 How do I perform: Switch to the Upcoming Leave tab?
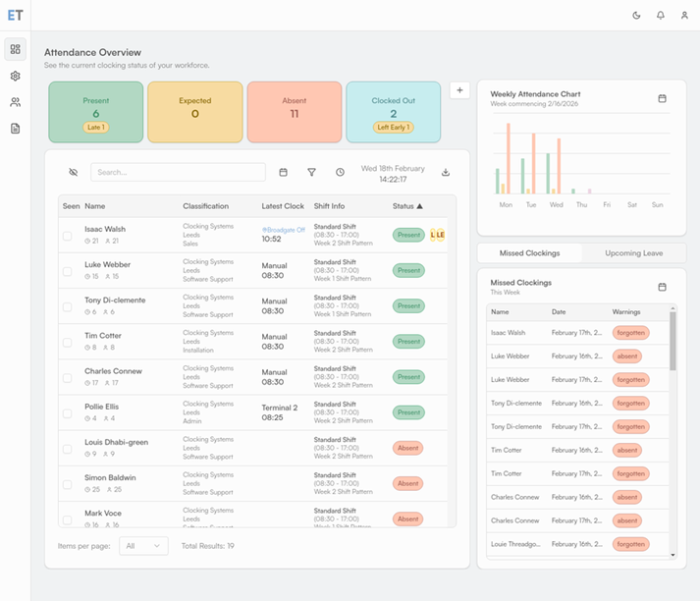click(633, 253)
